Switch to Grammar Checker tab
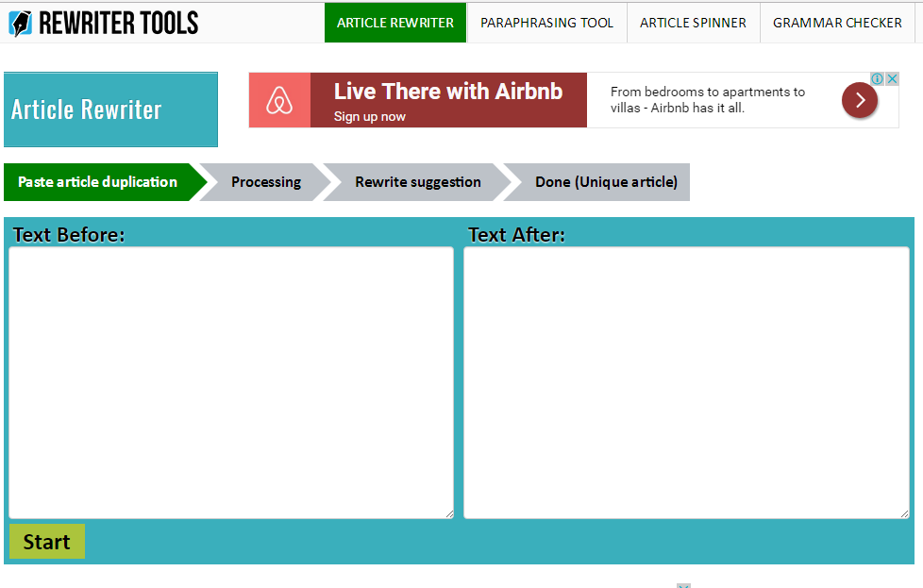This screenshot has height=588, width=923. 837,23
